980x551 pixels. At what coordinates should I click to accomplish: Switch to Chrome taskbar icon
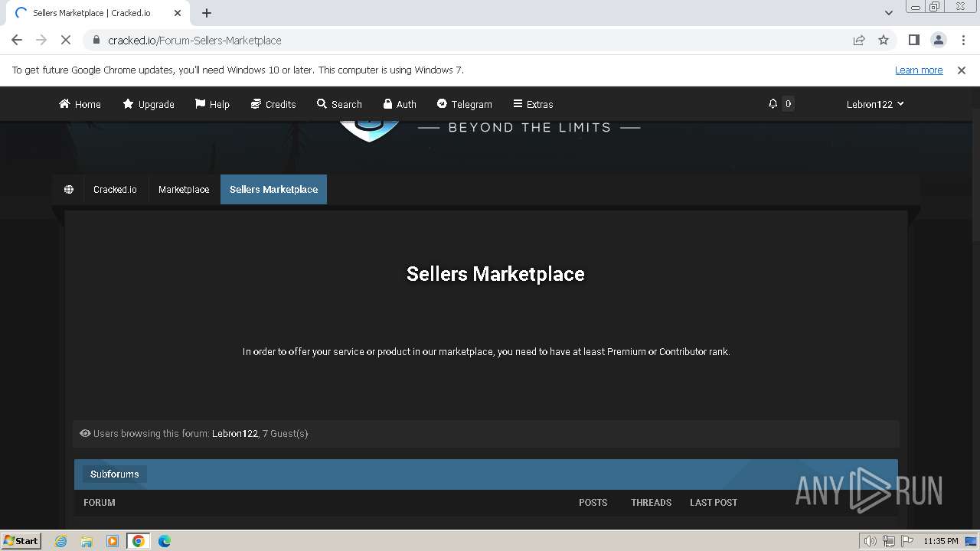pos(138,541)
